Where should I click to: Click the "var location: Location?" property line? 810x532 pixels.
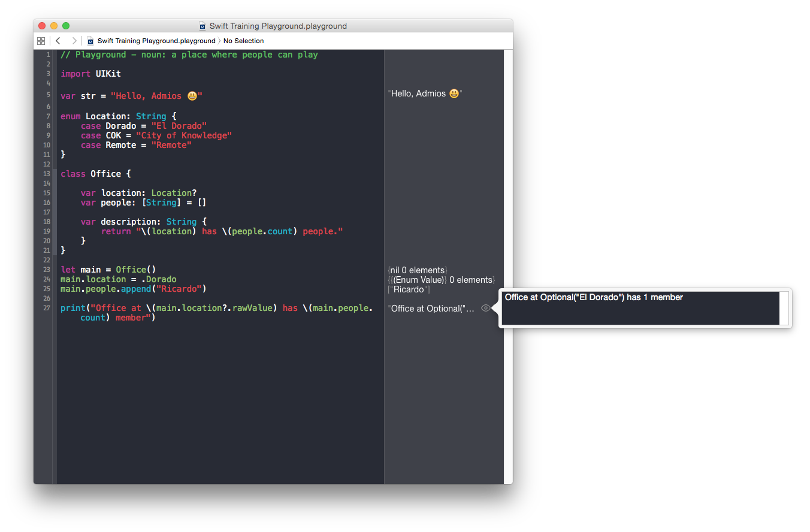[138, 193]
